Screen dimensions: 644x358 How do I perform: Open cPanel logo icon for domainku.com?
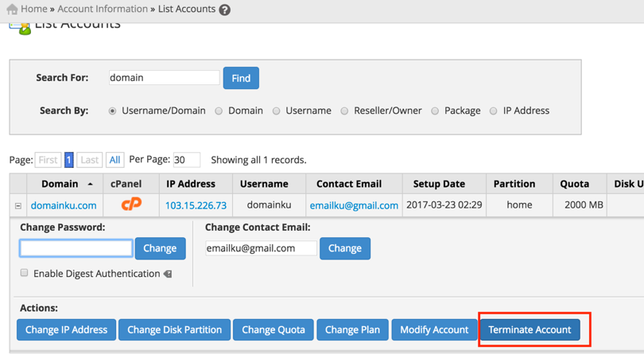click(131, 204)
